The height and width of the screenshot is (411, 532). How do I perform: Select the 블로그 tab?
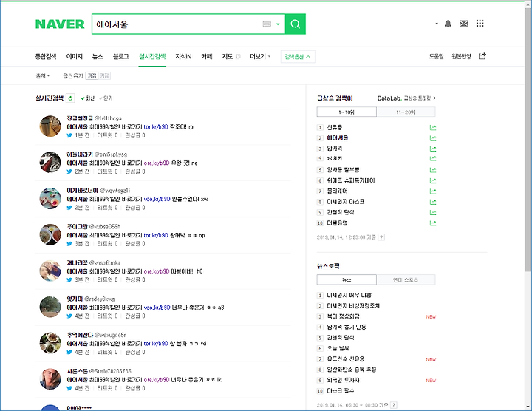pyautogui.click(x=120, y=56)
